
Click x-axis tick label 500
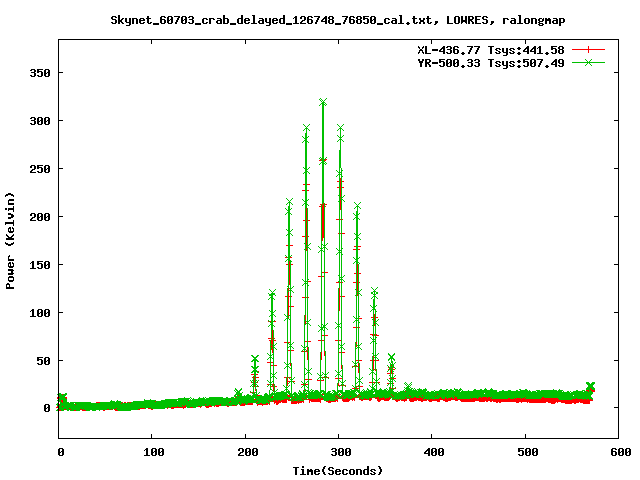coord(528,452)
